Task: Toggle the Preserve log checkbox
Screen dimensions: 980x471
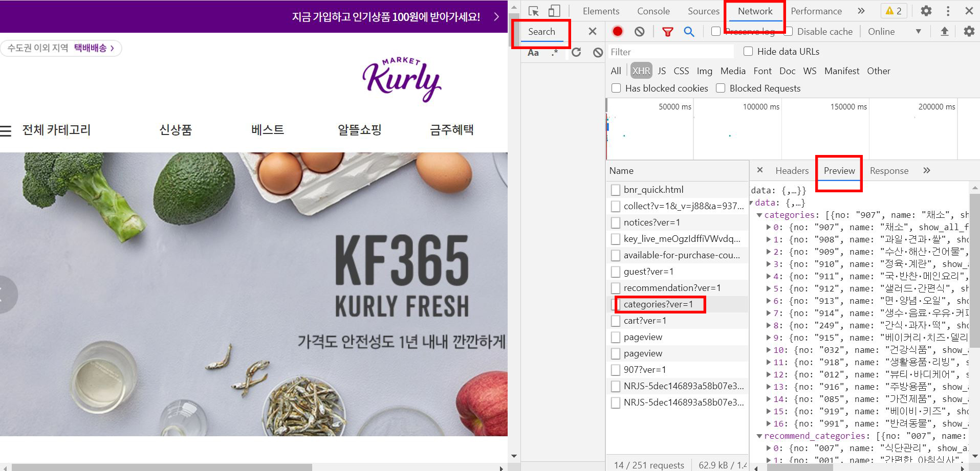Action: (x=716, y=32)
